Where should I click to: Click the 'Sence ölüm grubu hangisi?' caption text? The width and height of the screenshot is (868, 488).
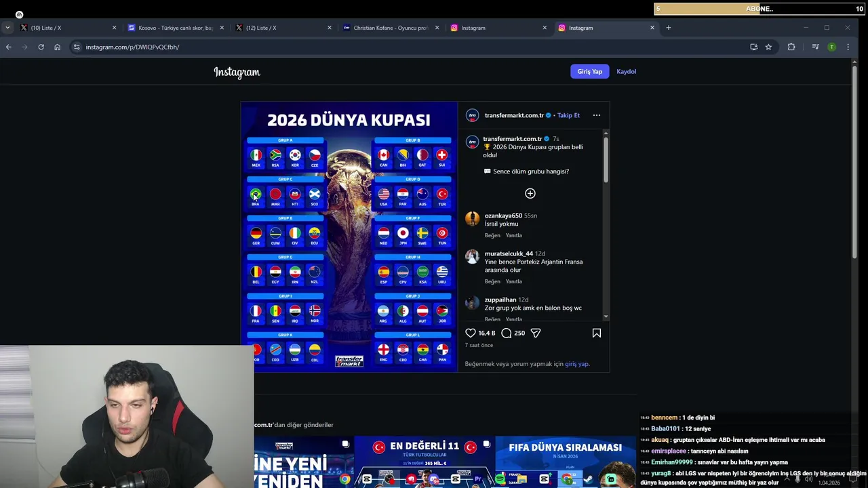(531, 171)
